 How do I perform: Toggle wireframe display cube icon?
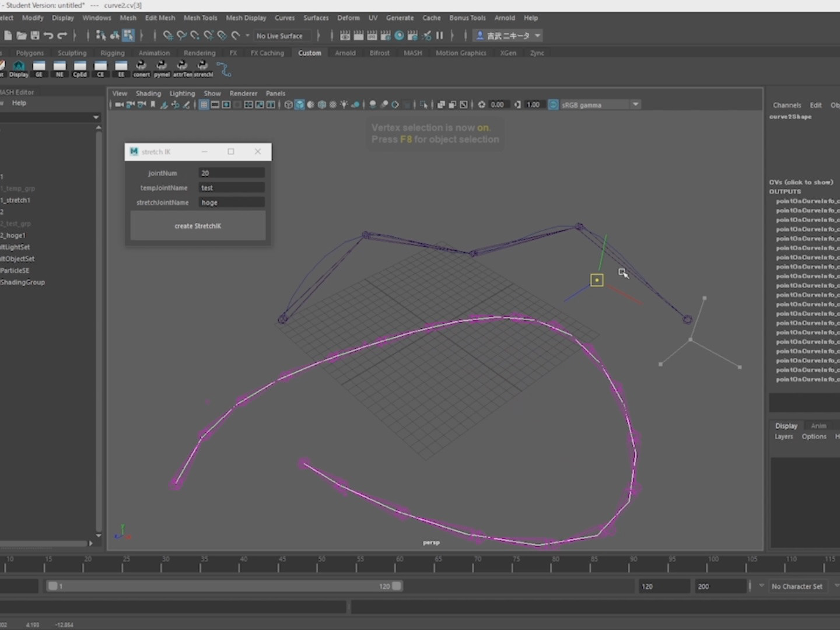(x=288, y=105)
